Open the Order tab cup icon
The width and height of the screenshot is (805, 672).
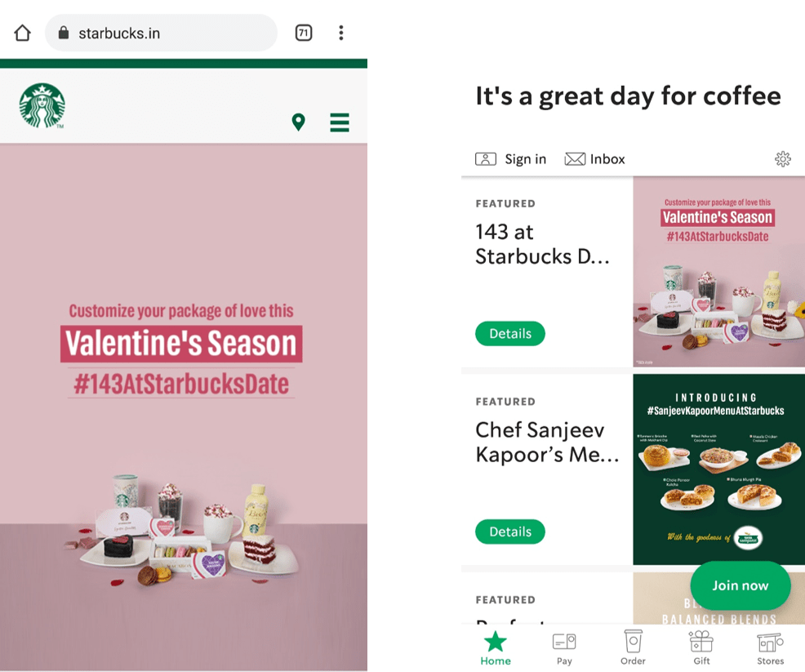tap(633, 648)
